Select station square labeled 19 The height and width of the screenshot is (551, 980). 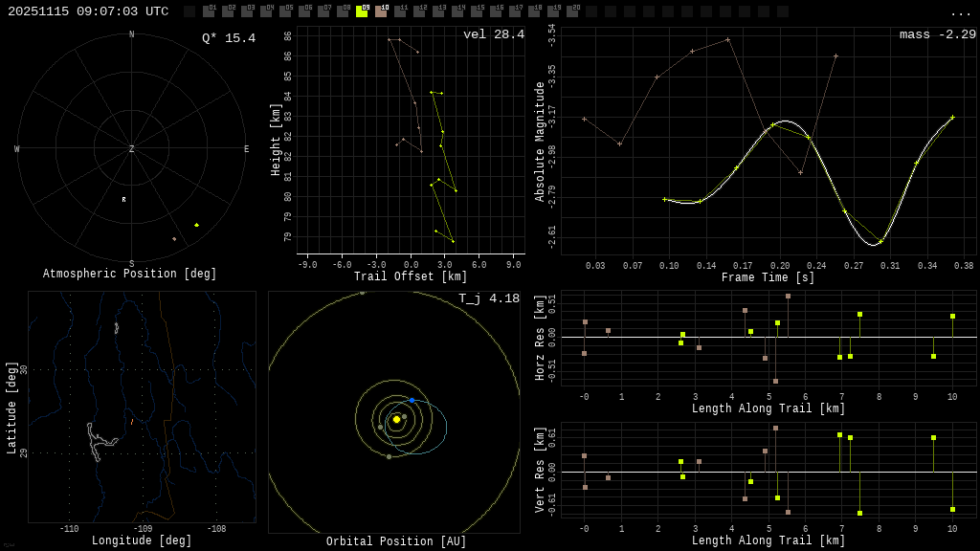point(553,11)
